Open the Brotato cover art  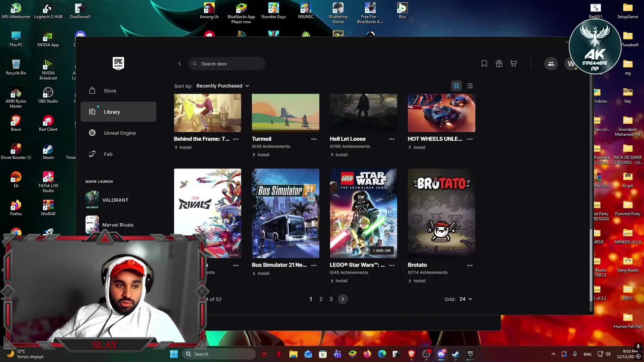[441, 213]
